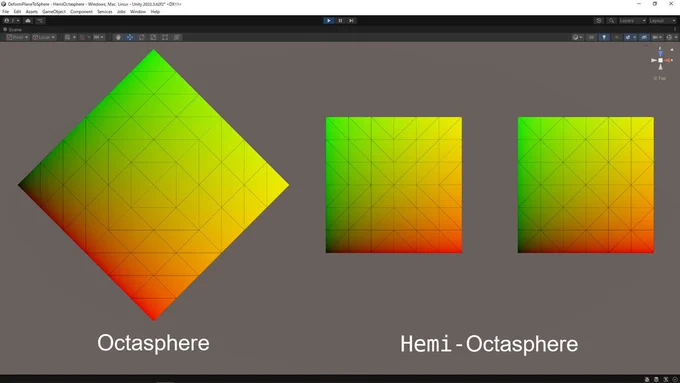Open grid visibility options arrow
This screenshot has width=680, height=383.
[74, 37]
